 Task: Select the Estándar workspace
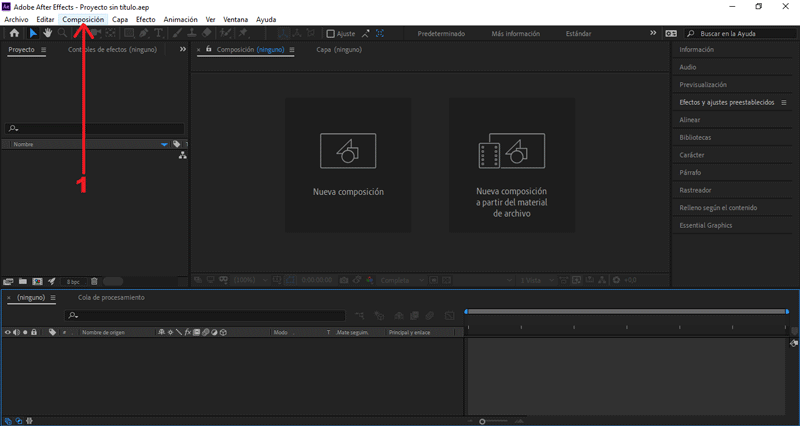(x=579, y=34)
